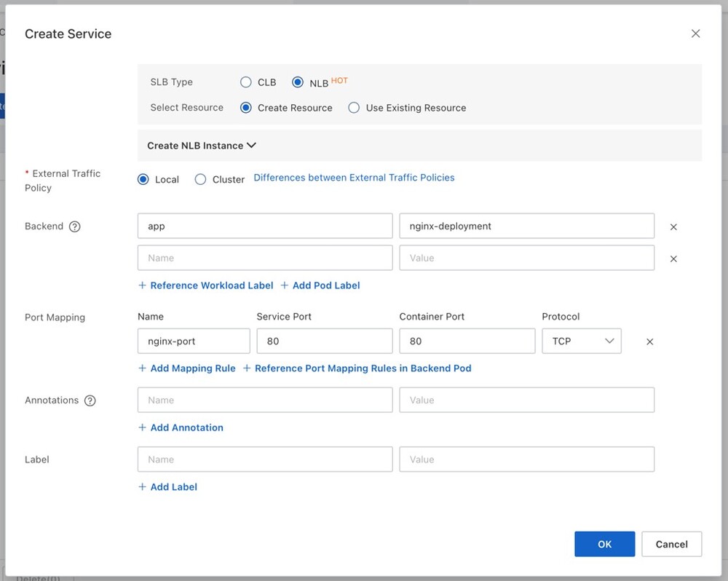Viewport: 728px width, 581px height.
Task: Set External Traffic Policy to Cluster
Action: (201, 179)
